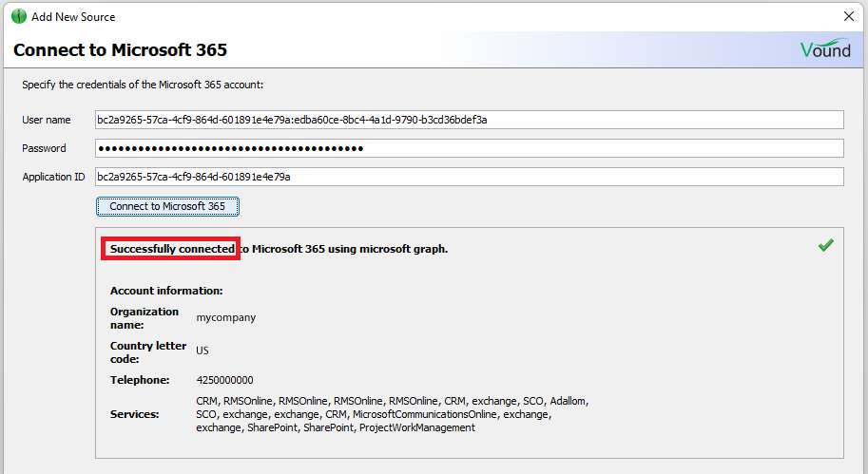Click the green Intella icon in title bar
This screenshot has height=474, width=868.
[x=19, y=16]
